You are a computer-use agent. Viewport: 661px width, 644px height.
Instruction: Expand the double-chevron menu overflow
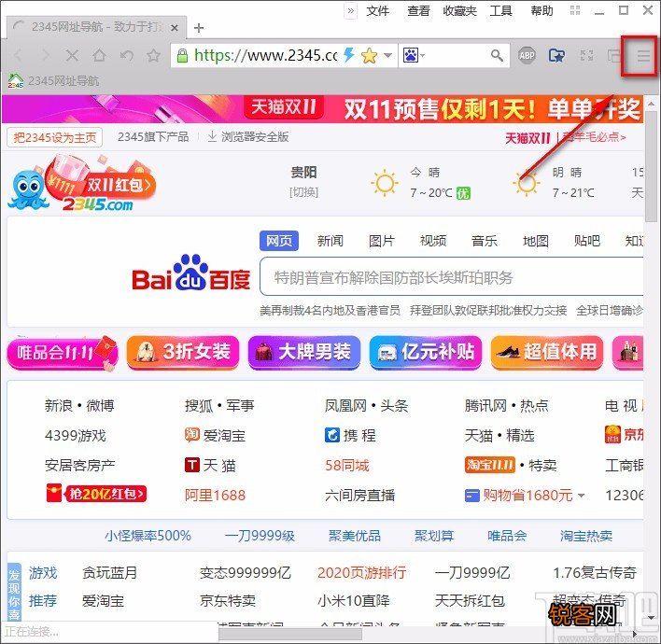(351, 10)
